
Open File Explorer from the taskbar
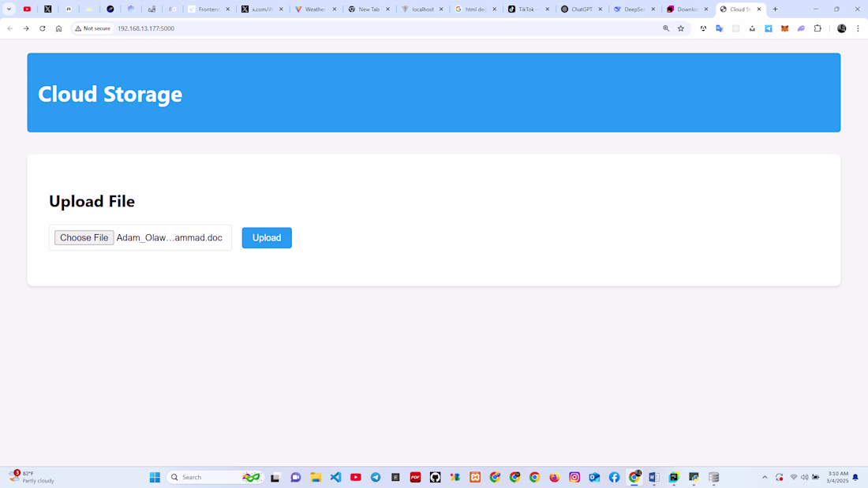(x=316, y=477)
